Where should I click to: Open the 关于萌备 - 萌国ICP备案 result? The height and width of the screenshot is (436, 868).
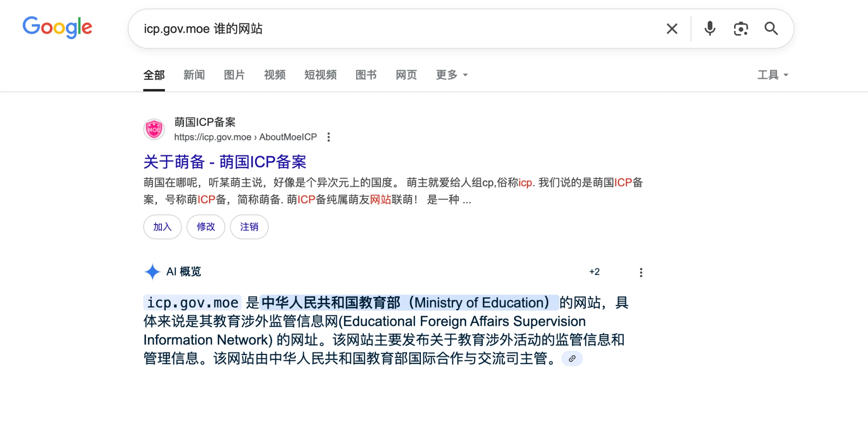click(225, 162)
